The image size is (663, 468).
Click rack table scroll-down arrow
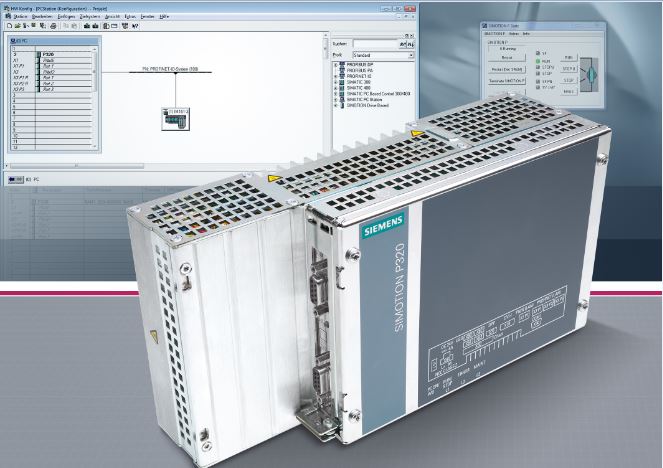(x=95, y=146)
